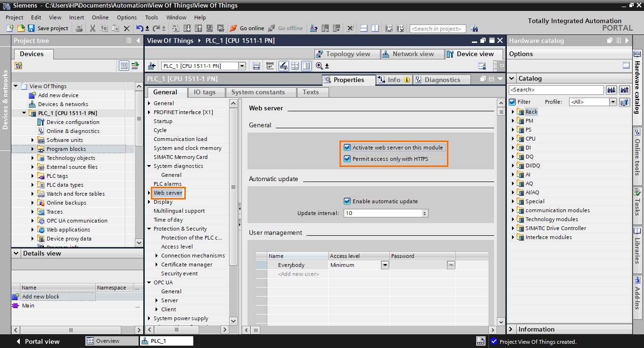Open the Options menu
Image resolution: width=644 pixels, height=348 pixels.
point(127,17)
